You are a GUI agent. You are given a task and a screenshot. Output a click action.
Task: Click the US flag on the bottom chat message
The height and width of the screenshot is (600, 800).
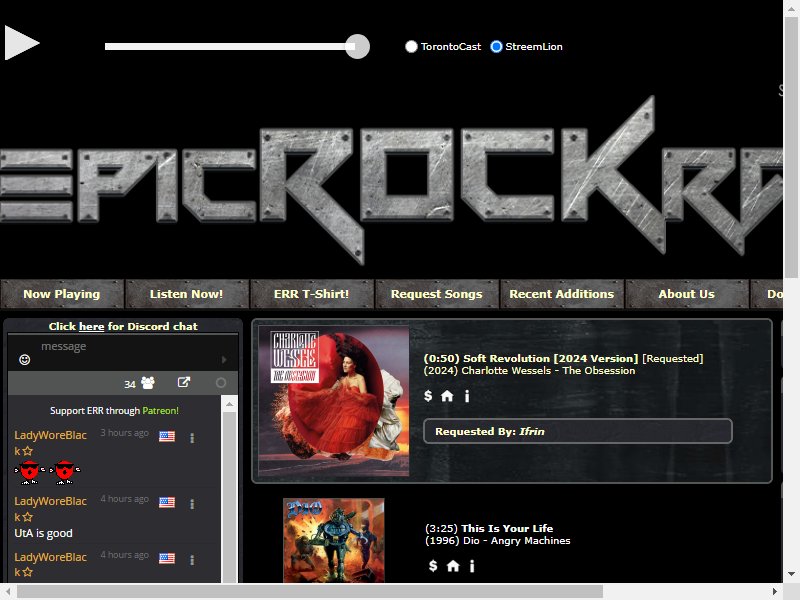tap(167, 559)
